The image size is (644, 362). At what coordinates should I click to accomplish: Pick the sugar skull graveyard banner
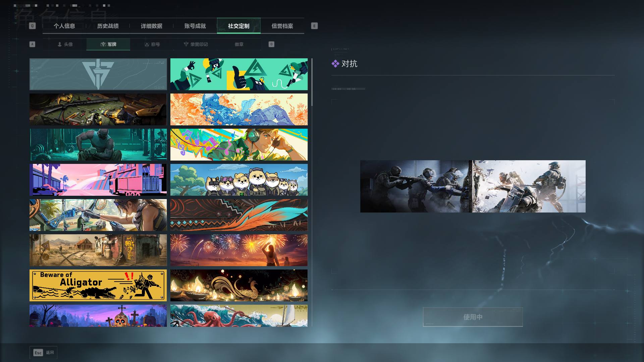click(x=98, y=316)
